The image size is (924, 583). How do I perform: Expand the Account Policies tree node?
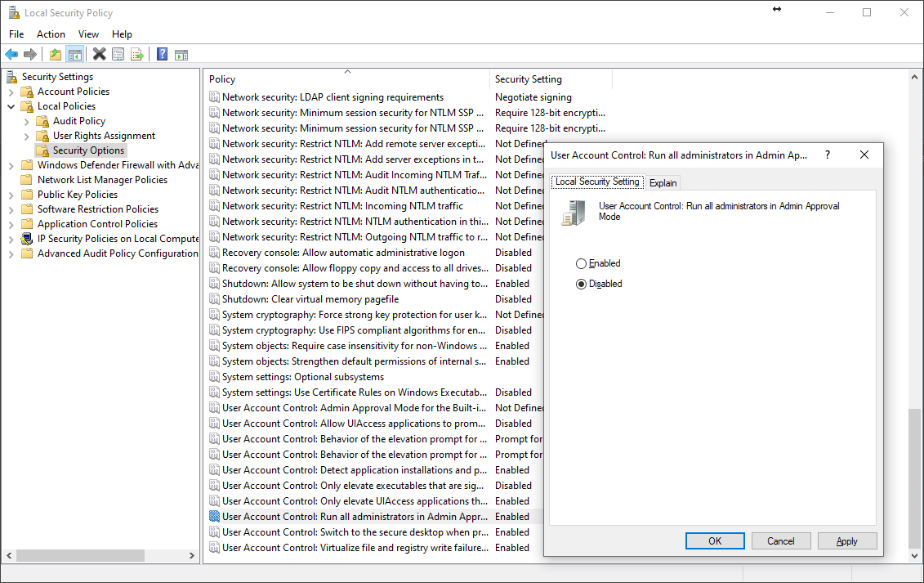tap(11, 92)
